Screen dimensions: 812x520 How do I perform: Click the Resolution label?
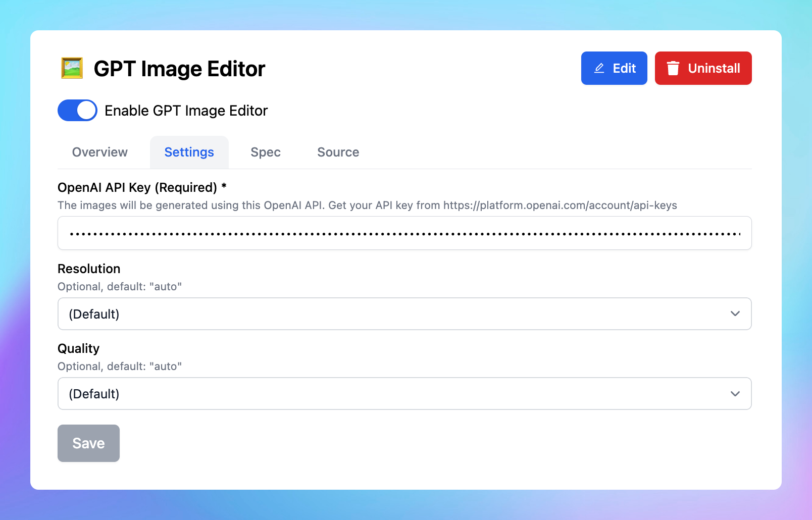pos(89,269)
